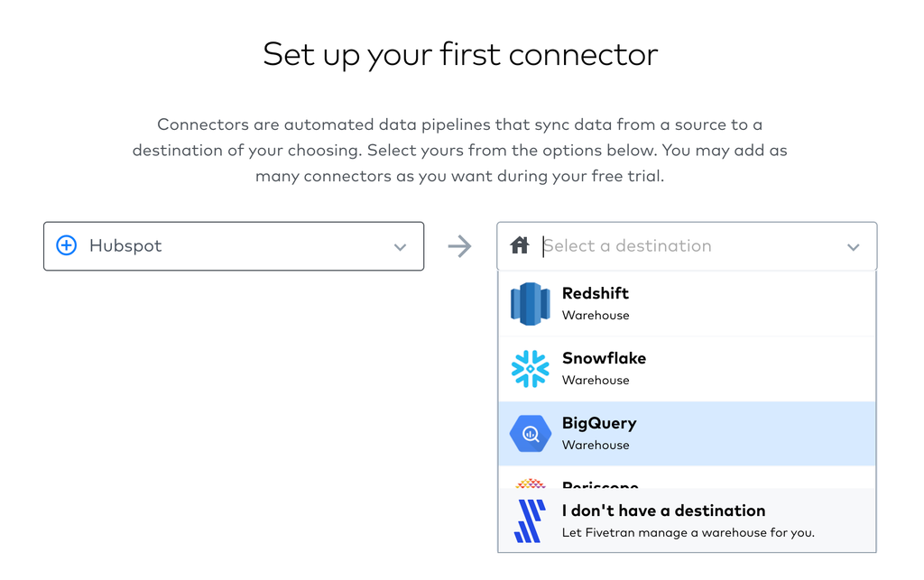Choose "I don't have a destination"
Screen dimensions: 924x580
663,511
